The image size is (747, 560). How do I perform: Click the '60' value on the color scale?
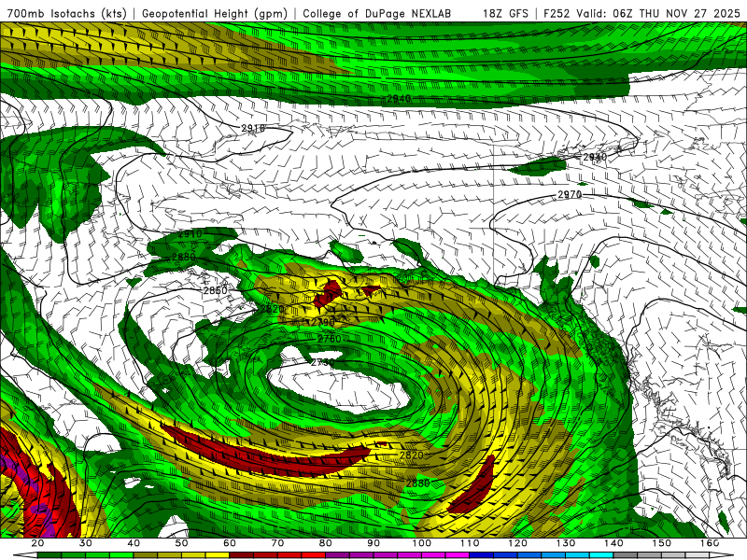[x=230, y=543]
